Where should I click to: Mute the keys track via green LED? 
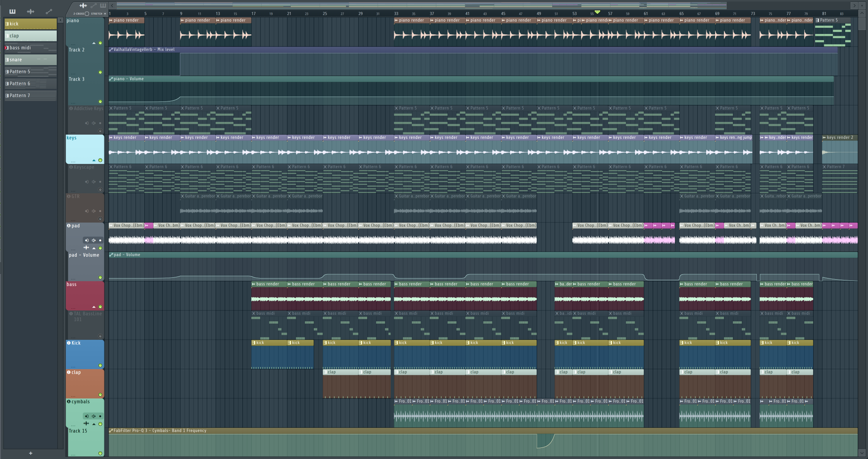click(x=100, y=160)
